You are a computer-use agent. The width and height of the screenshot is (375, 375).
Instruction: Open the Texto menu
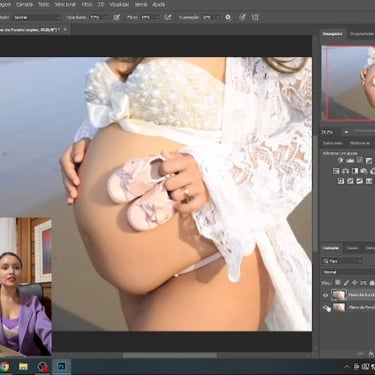coord(44,5)
